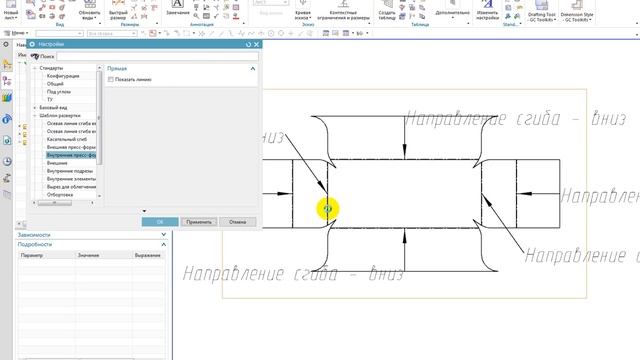
Task: Open the Part Navigator sidebar tab
Action: pyautogui.click(x=7, y=81)
